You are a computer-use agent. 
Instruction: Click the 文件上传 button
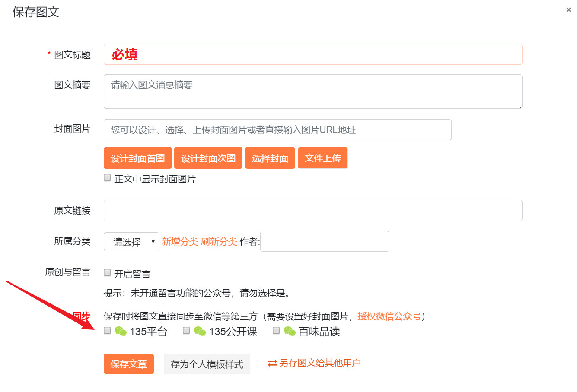322,158
